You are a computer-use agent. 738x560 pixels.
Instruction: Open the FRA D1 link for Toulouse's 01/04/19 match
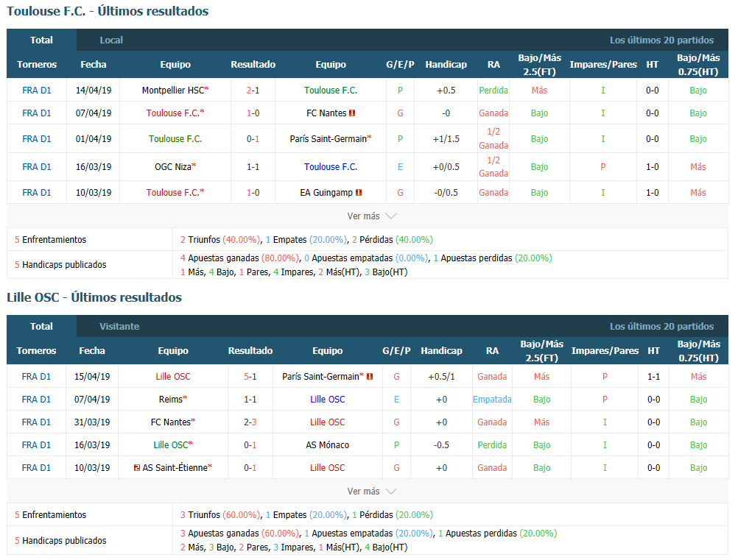(37, 139)
